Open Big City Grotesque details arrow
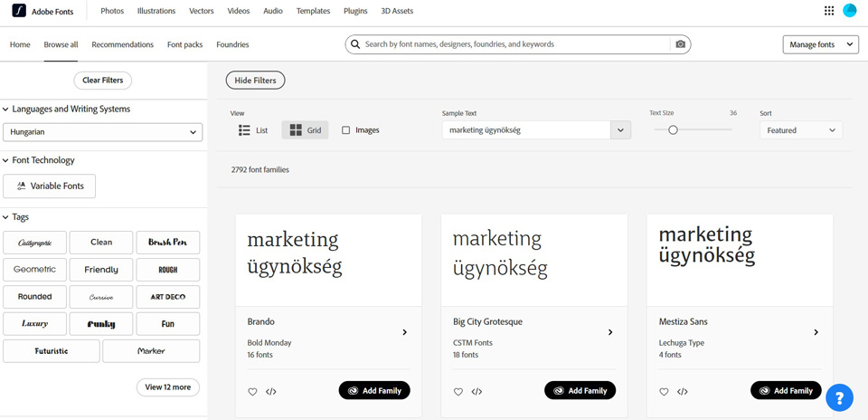868x420 pixels. (x=610, y=332)
